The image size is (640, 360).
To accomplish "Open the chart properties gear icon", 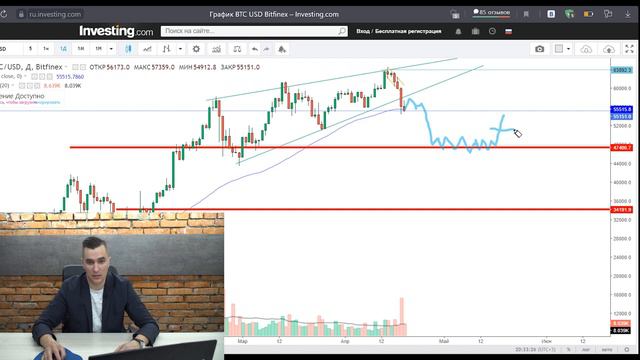I will click(x=196, y=49).
